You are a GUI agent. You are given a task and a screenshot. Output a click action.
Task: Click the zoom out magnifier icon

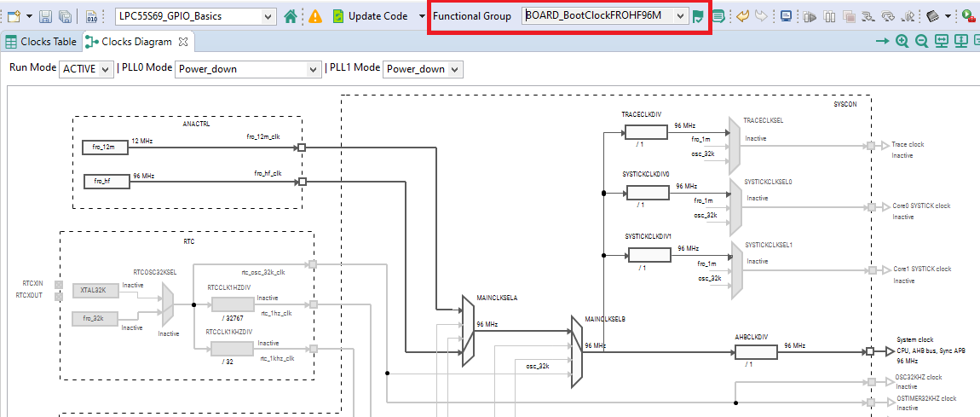click(x=921, y=42)
